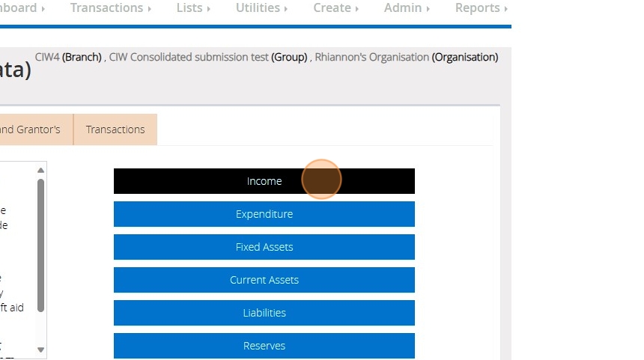This screenshot has height=360, width=644.
Task: Select the Fixed Assets category button
Action: point(264,247)
